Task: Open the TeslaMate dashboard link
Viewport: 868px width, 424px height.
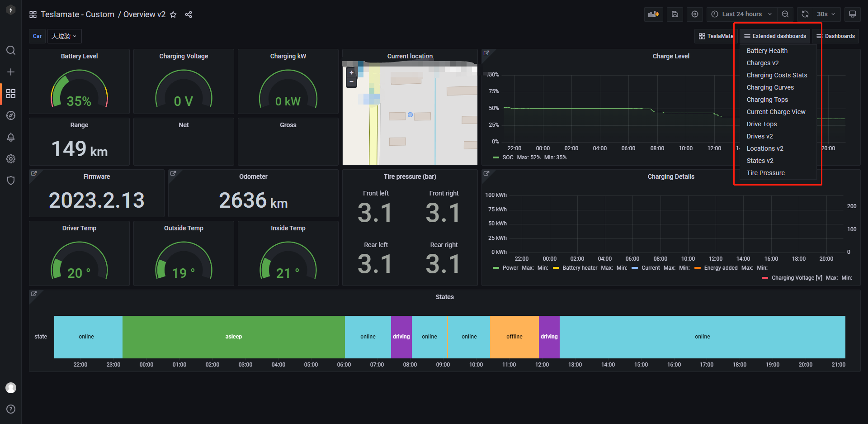Action: [x=716, y=36]
